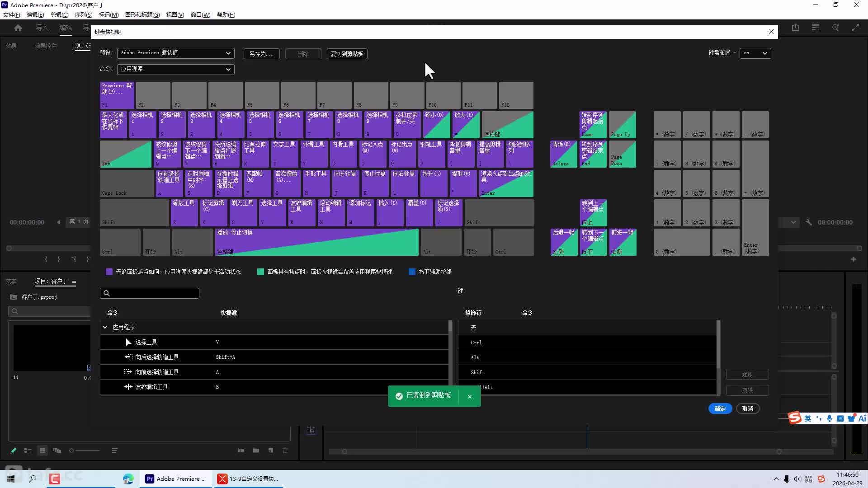Click the 钢笔工具 P key
The width and height of the screenshot is (868, 488).
tap(431, 154)
